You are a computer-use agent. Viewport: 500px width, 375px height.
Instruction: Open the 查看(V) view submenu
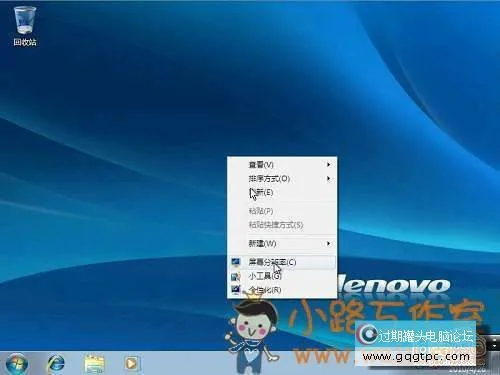pos(282,165)
